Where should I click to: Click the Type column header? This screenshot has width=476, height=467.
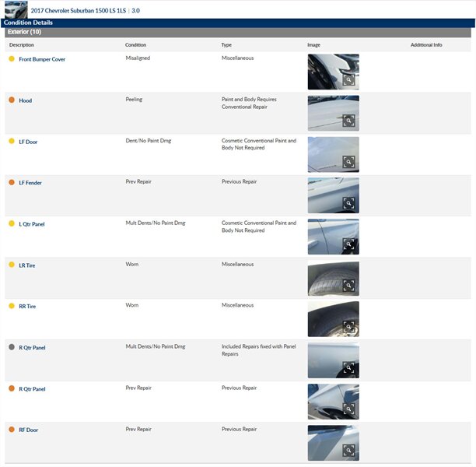[x=226, y=45]
